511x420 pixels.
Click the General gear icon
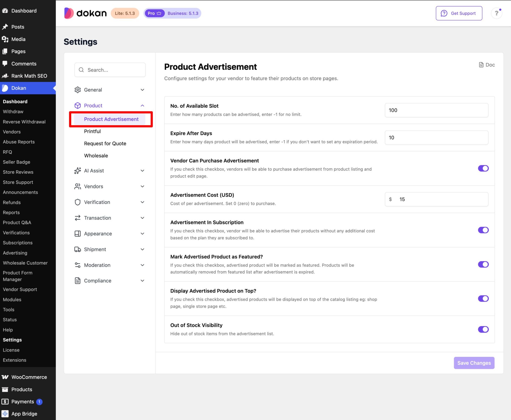pos(77,90)
